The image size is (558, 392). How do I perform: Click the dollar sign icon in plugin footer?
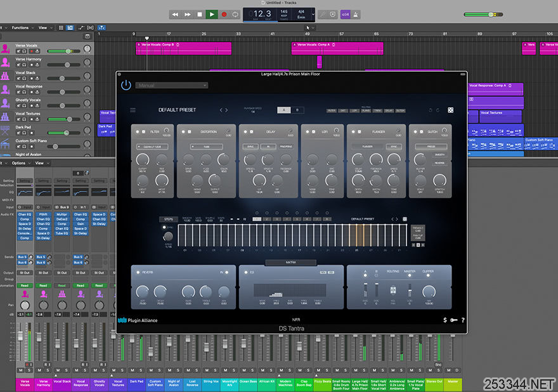[445, 320]
